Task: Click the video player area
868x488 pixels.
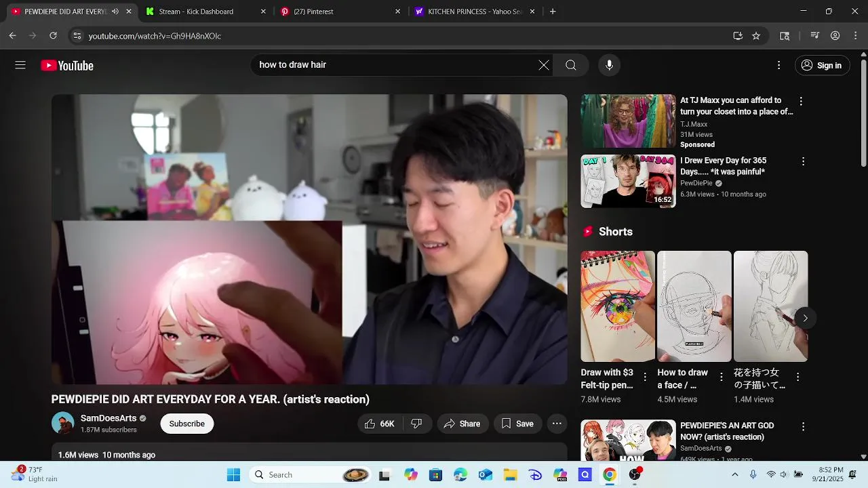Action: tap(309, 239)
